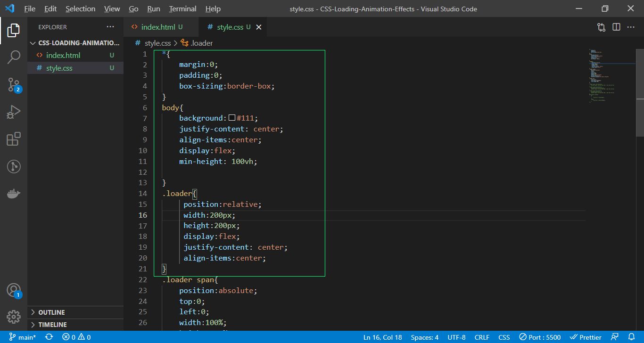
Task: Open the errors and warnings status item
Action: pyautogui.click(x=76, y=337)
